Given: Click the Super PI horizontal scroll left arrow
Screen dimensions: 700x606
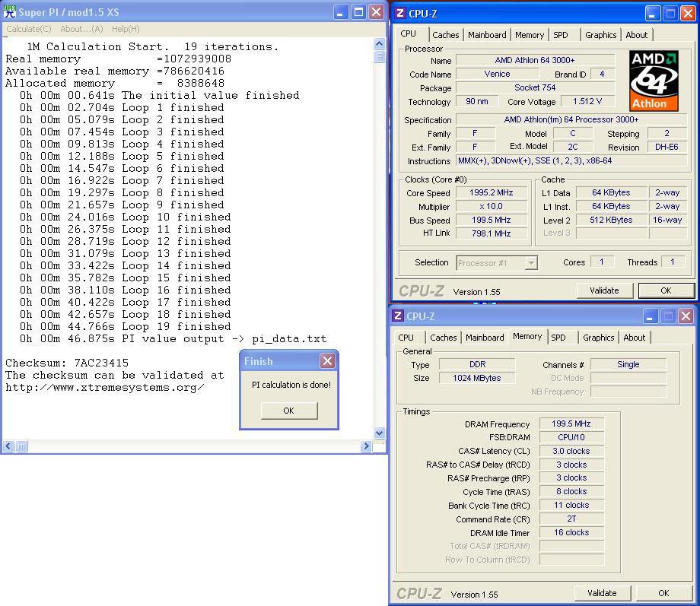Looking at the screenshot, I should (x=8, y=446).
